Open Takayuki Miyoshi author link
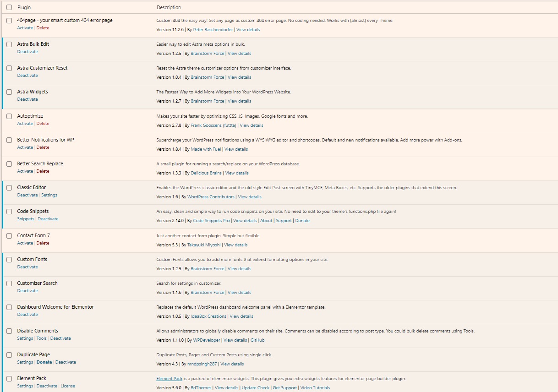 (x=205, y=245)
